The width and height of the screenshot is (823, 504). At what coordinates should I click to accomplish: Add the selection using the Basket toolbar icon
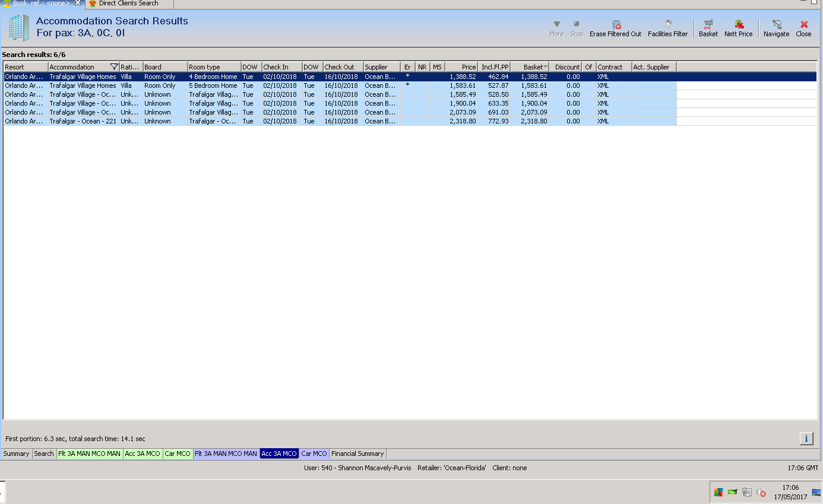coord(708,24)
